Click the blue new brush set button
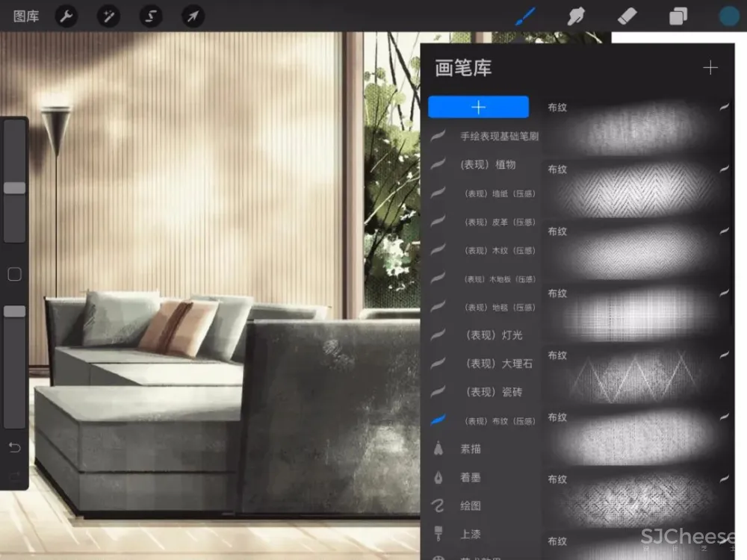747x560 pixels. coord(478,107)
